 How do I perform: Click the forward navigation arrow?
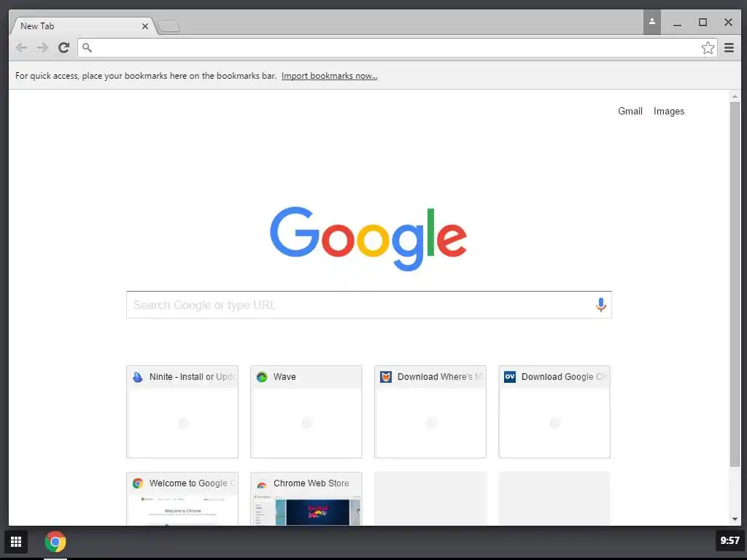pos(42,47)
